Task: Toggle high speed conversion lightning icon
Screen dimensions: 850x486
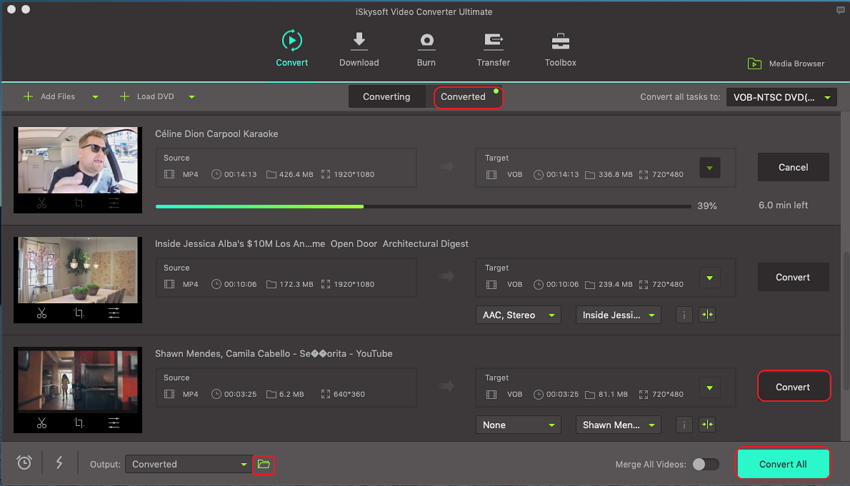Action: point(59,463)
